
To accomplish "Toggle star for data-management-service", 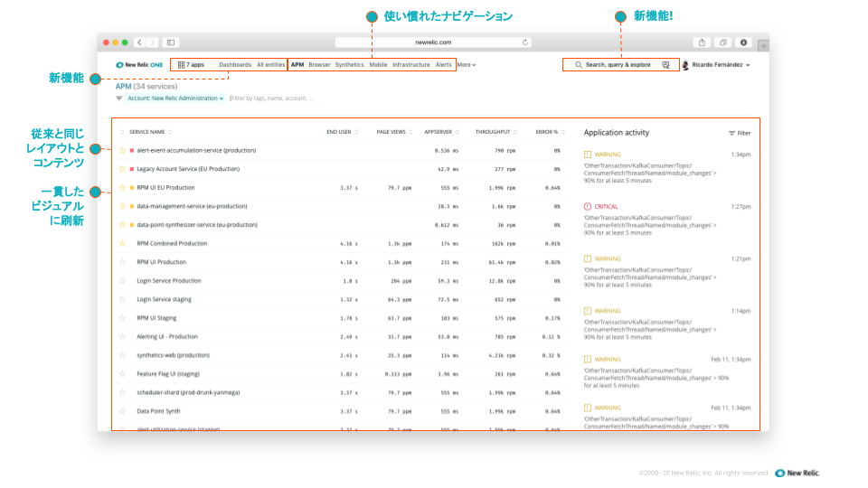I will pos(122,206).
